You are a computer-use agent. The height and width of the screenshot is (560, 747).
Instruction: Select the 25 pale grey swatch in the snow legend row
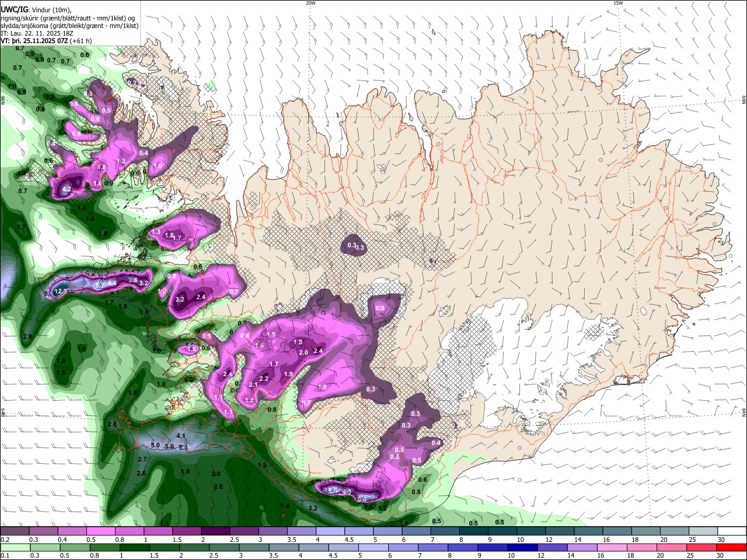pyautogui.click(x=703, y=531)
